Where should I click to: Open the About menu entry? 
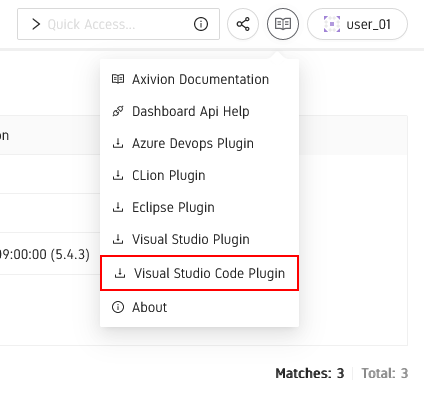coord(199,307)
